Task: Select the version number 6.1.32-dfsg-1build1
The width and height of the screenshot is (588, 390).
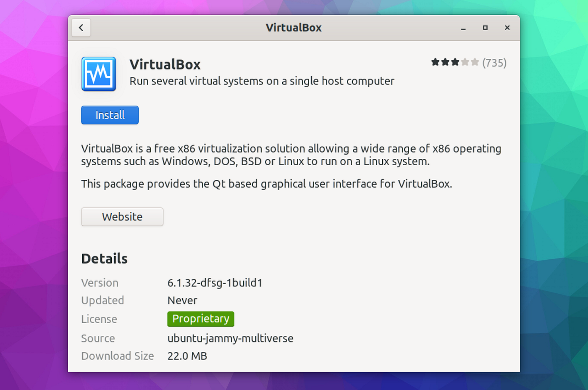Action: [215, 282]
